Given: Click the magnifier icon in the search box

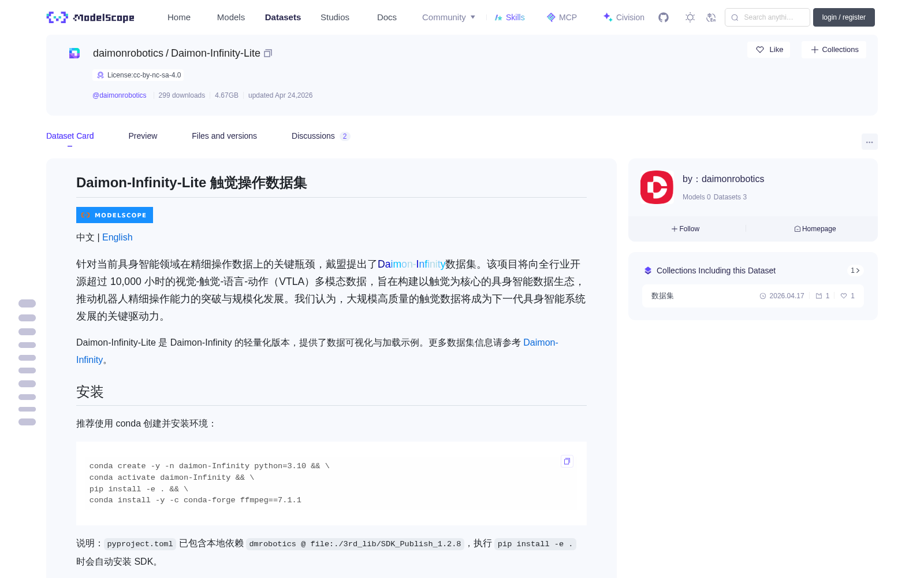Looking at the screenshot, I should [x=735, y=17].
